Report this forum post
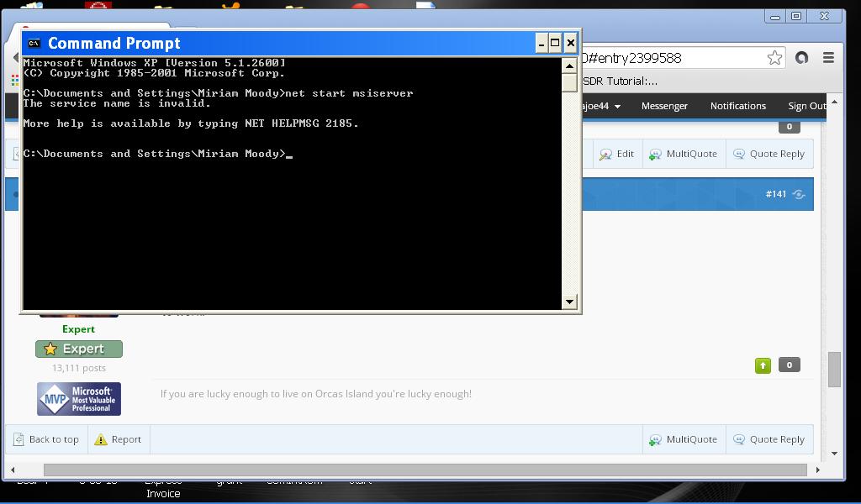 (x=119, y=439)
